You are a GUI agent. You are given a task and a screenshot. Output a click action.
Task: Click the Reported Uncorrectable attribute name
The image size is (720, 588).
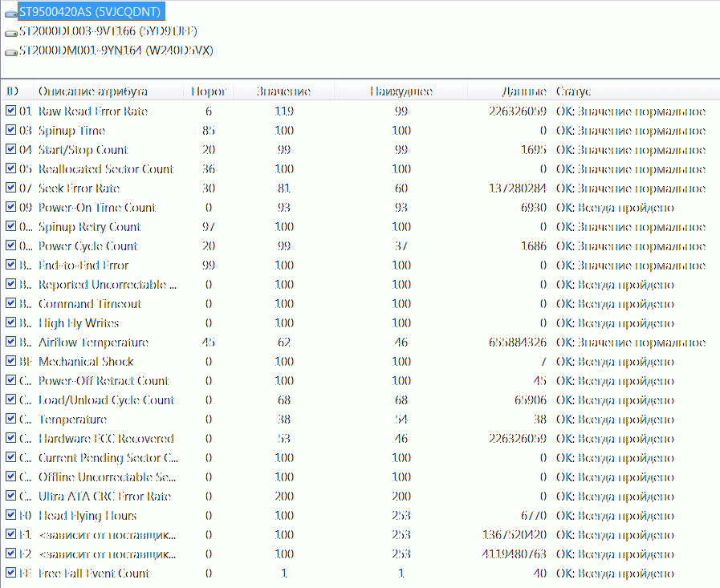point(108,285)
